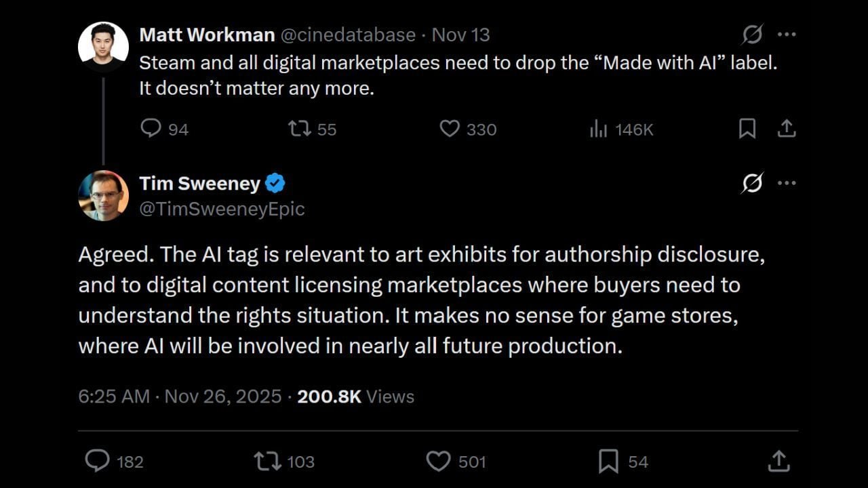Reply to Matt Workman's post

tap(151, 128)
